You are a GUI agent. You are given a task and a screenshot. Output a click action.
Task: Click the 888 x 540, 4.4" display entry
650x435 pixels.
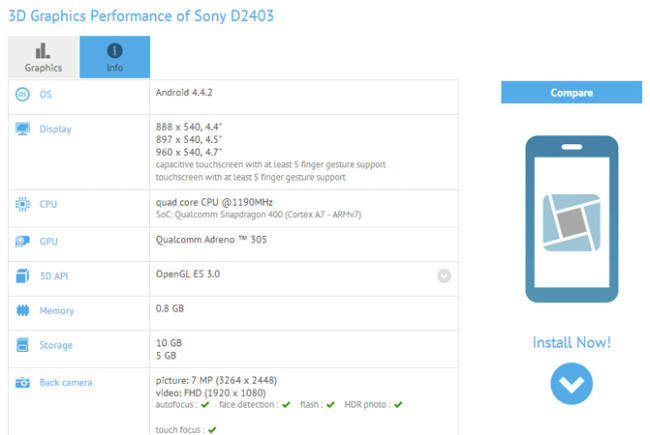pyautogui.click(x=189, y=126)
